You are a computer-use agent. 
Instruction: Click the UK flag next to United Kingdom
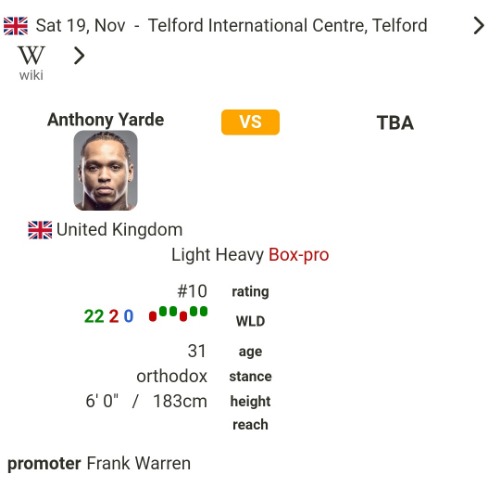pos(40,230)
